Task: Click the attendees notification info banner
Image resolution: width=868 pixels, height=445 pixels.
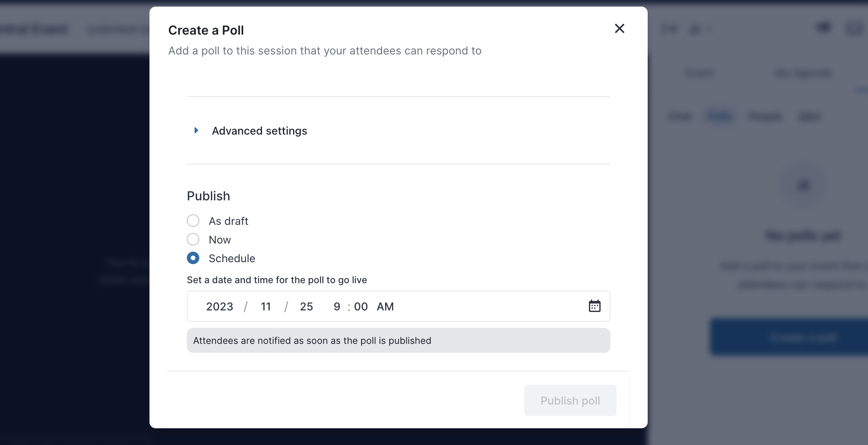Action: pos(398,340)
